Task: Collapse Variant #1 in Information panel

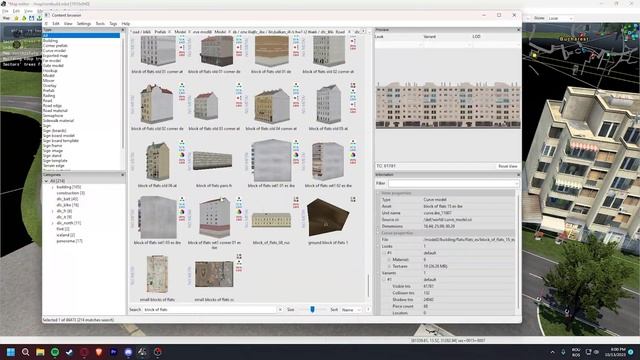Action: 384,280
